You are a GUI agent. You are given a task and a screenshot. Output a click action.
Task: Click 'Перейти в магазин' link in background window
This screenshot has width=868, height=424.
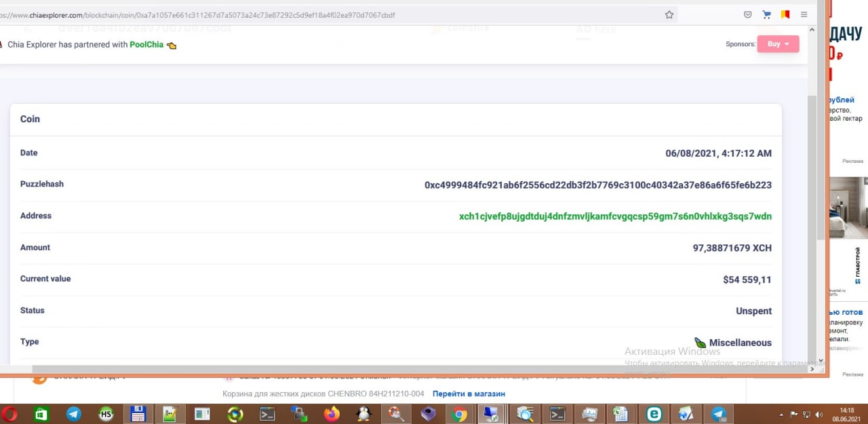(469, 393)
